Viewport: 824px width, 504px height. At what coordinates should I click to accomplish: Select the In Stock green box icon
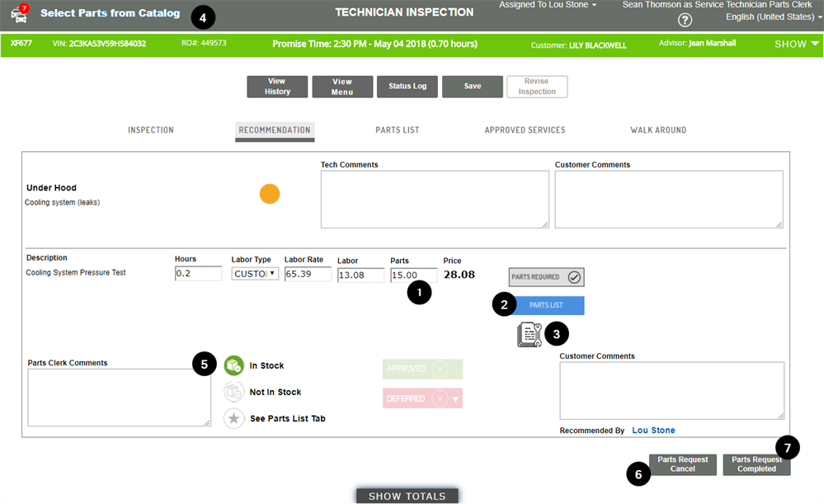click(x=234, y=365)
